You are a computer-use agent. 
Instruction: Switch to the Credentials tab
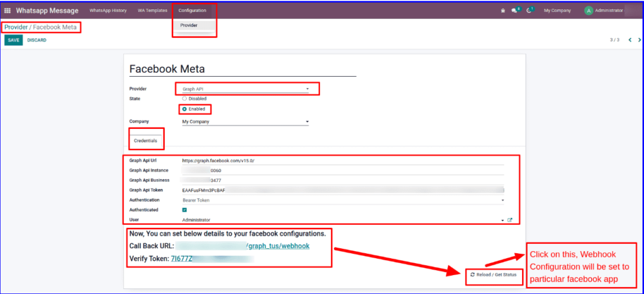pos(145,141)
